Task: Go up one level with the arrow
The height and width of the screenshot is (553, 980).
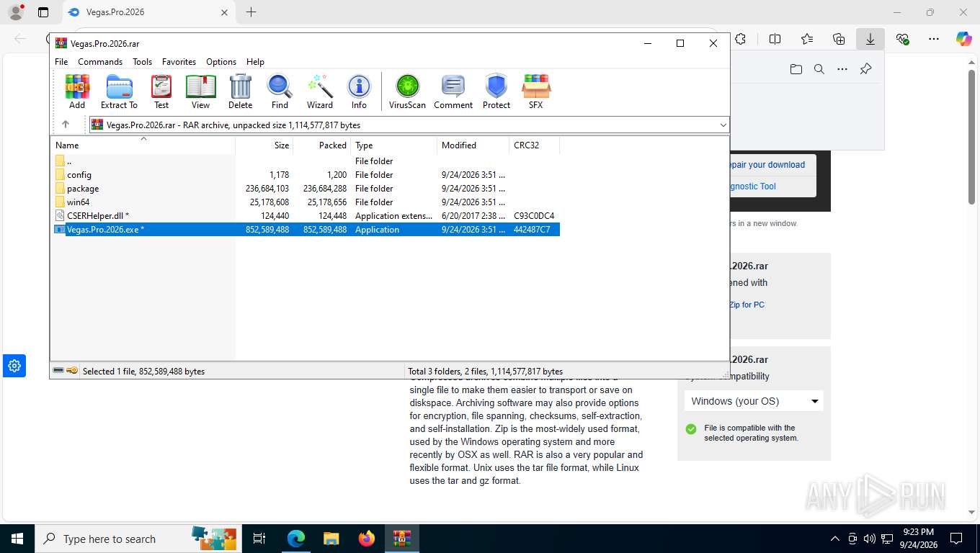Action: point(66,125)
